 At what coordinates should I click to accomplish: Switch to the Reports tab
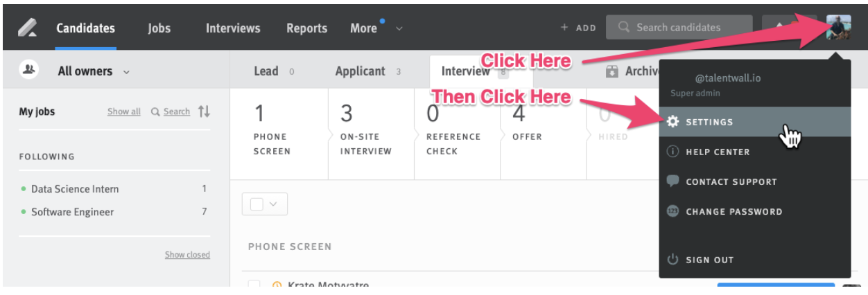[306, 28]
